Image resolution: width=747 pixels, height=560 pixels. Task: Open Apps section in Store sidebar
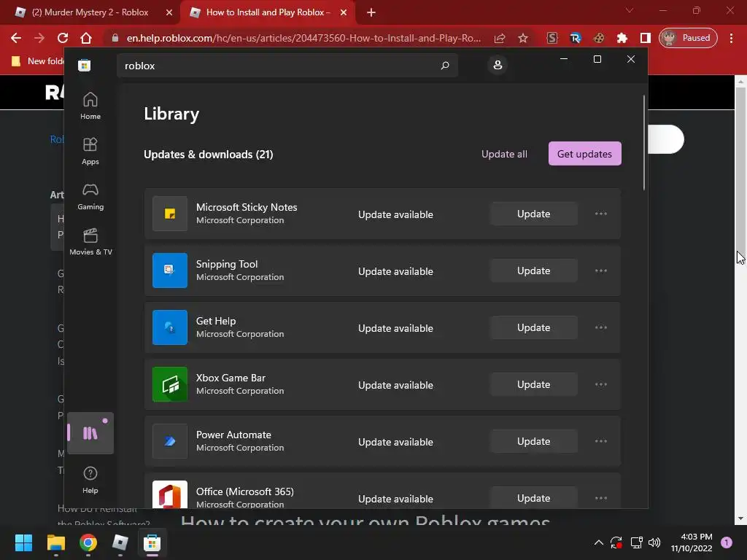click(x=90, y=152)
